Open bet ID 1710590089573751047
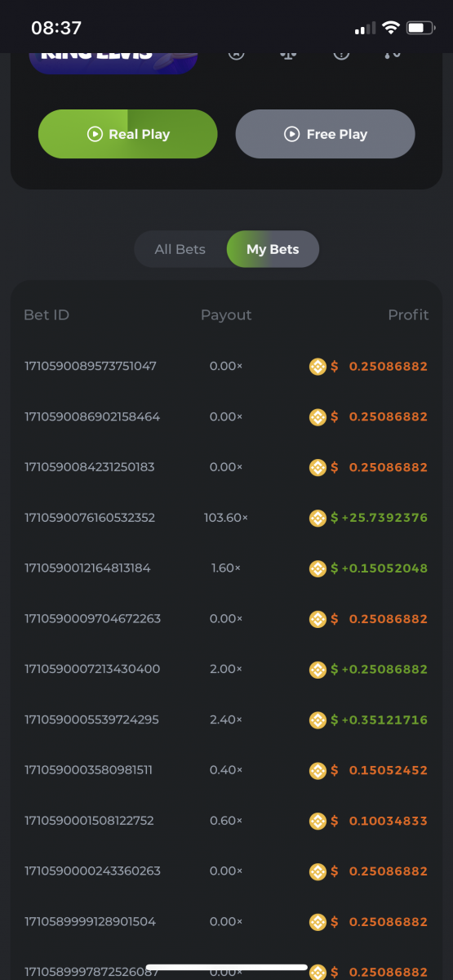 point(91,366)
